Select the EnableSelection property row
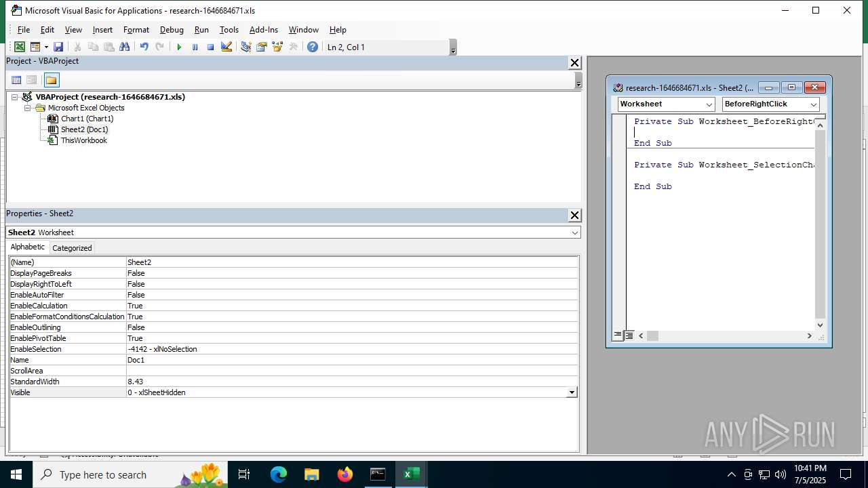 click(294, 349)
